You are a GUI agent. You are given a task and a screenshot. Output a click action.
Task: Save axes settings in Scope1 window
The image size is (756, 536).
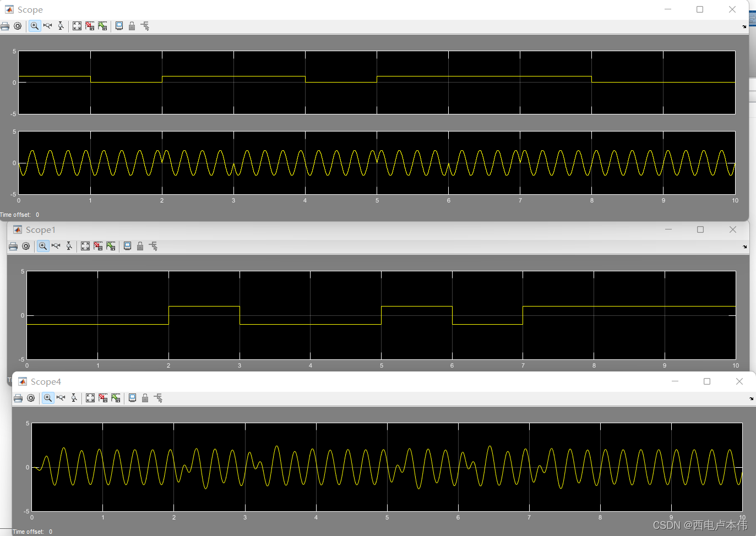pos(98,246)
